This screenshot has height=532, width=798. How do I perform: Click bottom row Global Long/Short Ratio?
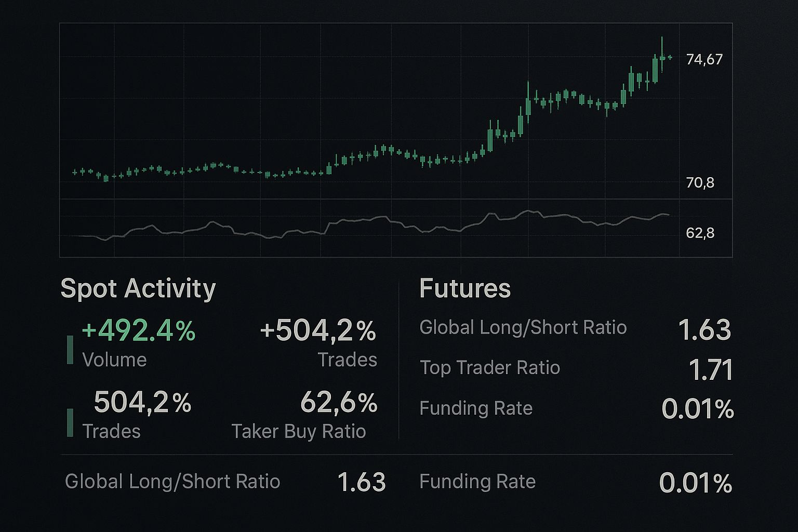172,482
